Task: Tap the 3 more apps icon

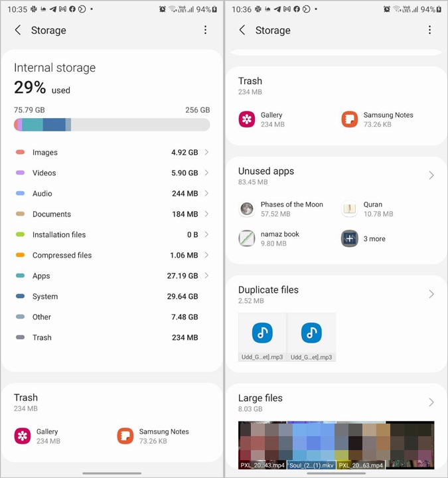Action: coord(350,238)
